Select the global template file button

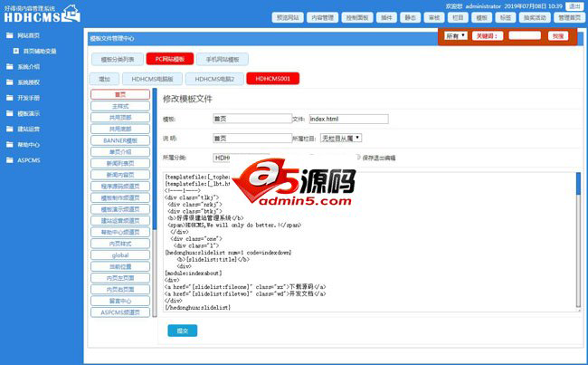tap(120, 255)
